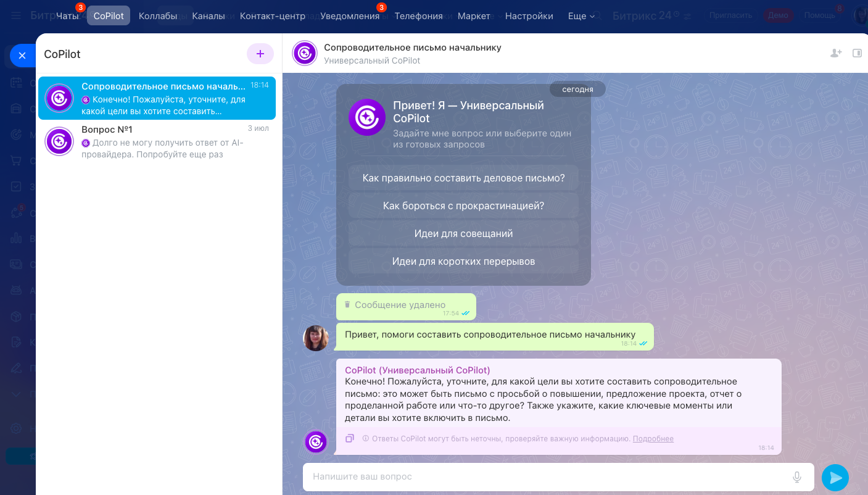
Task: Open the chat 'Сопроводительное письмо началь...'
Action: (x=157, y=98)
